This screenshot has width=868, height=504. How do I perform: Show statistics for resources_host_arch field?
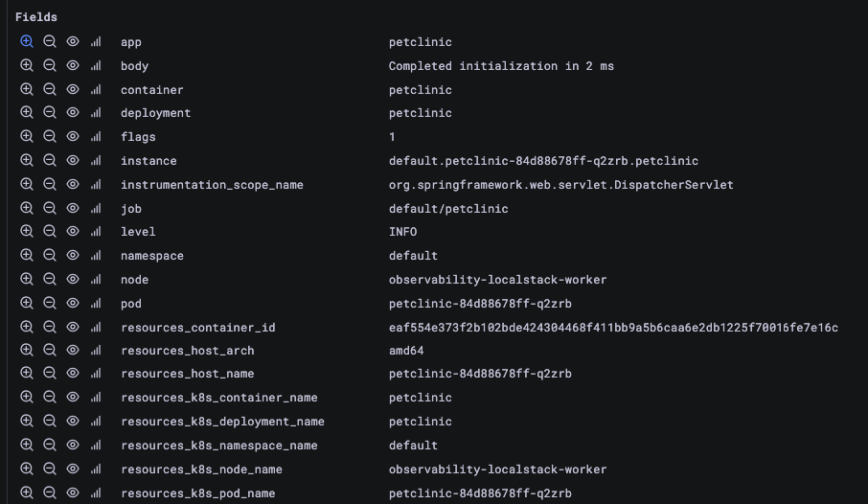96,351
